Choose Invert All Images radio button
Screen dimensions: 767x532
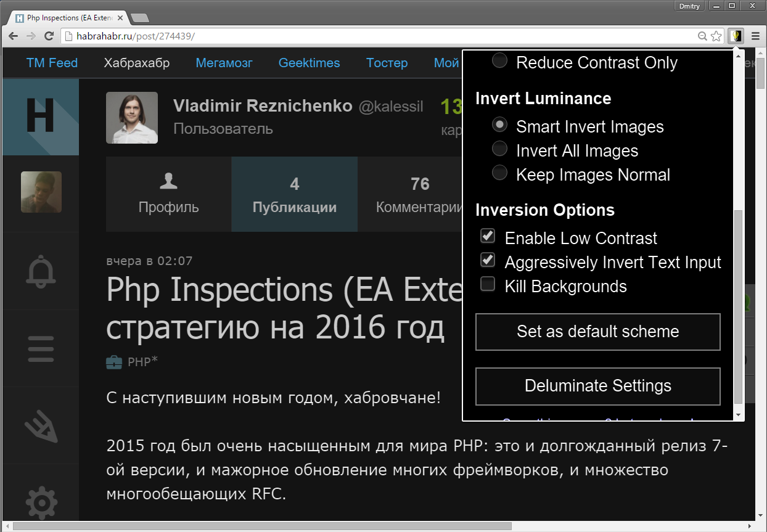pos(499,149)
